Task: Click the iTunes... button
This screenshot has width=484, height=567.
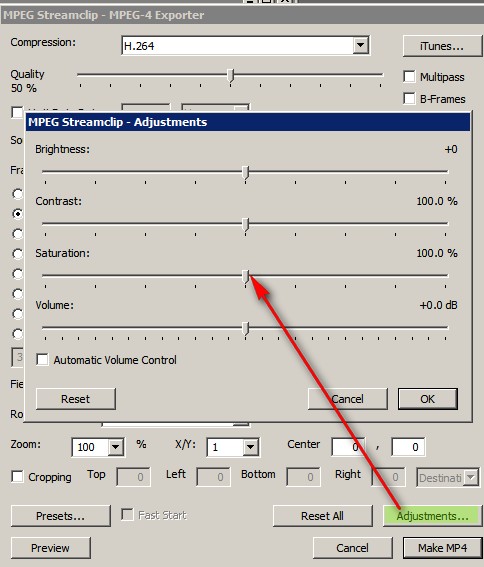Action: tap(442, 46)
